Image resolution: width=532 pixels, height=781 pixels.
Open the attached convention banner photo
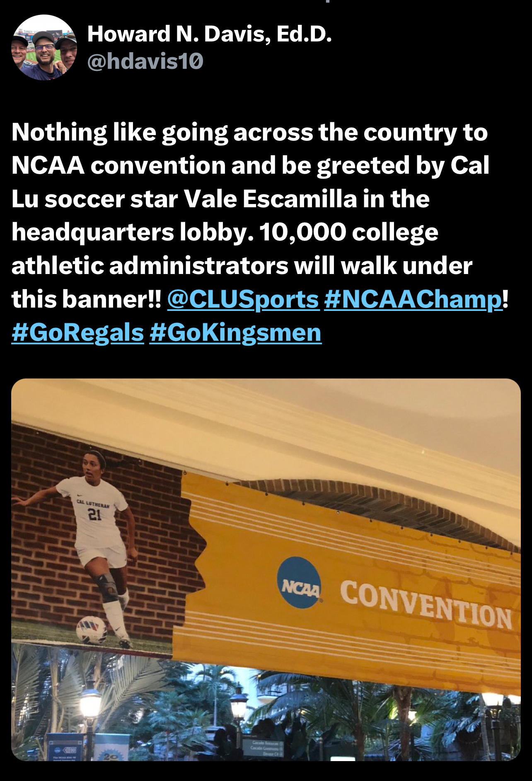pos(266,570)
